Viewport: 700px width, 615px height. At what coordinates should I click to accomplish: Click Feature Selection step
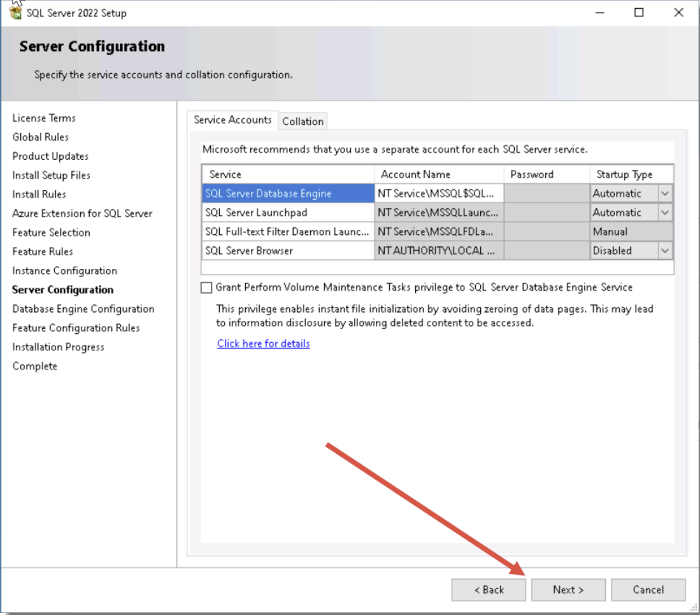click(51, 232)
